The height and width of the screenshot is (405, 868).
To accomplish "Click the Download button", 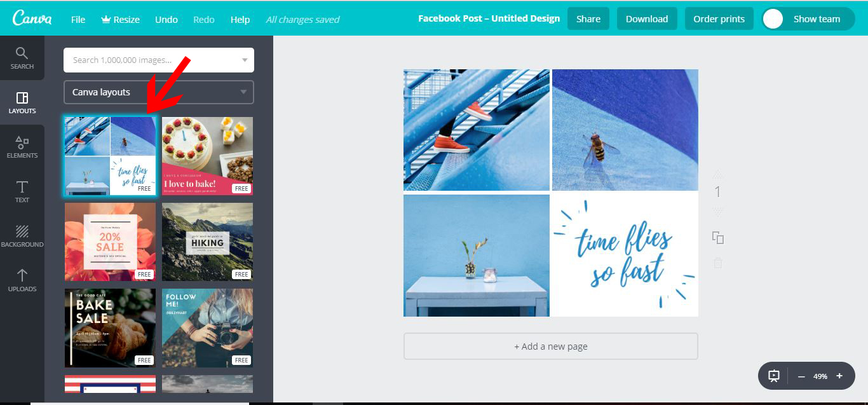I will (647, 18).
